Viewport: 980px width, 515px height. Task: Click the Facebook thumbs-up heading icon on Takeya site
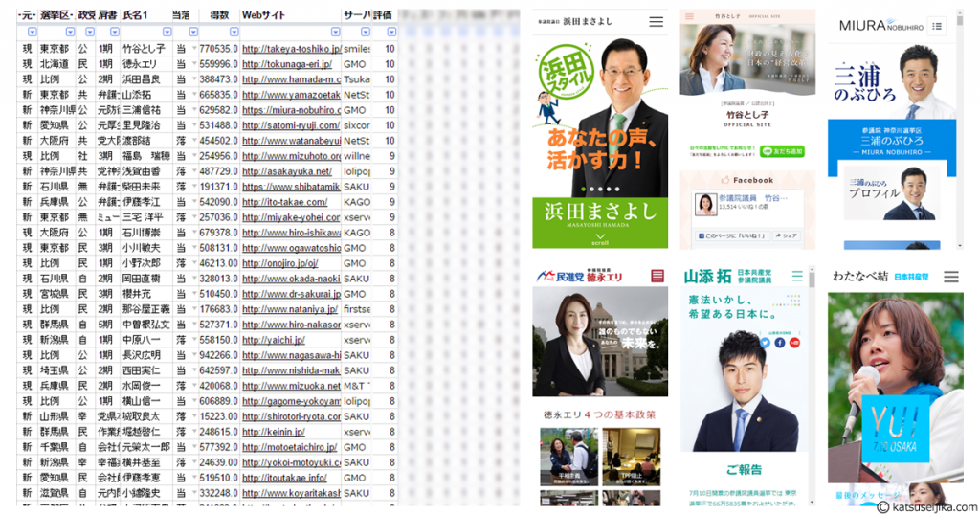[725, 180]
